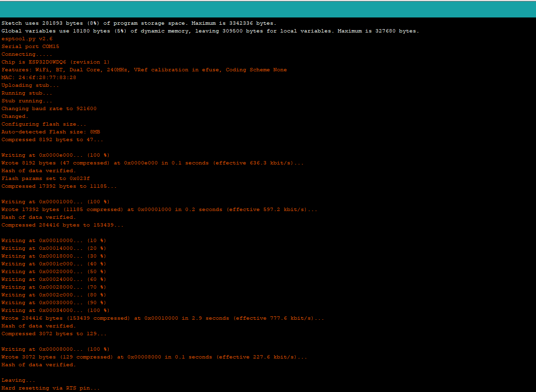The image size is (536, 392).
Task: Select the 'Serial port COM15' line
Action: pos(30,47)
